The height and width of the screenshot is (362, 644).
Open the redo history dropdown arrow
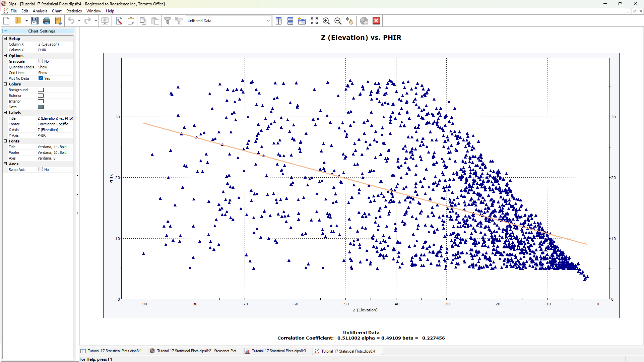tap(96, 21)
